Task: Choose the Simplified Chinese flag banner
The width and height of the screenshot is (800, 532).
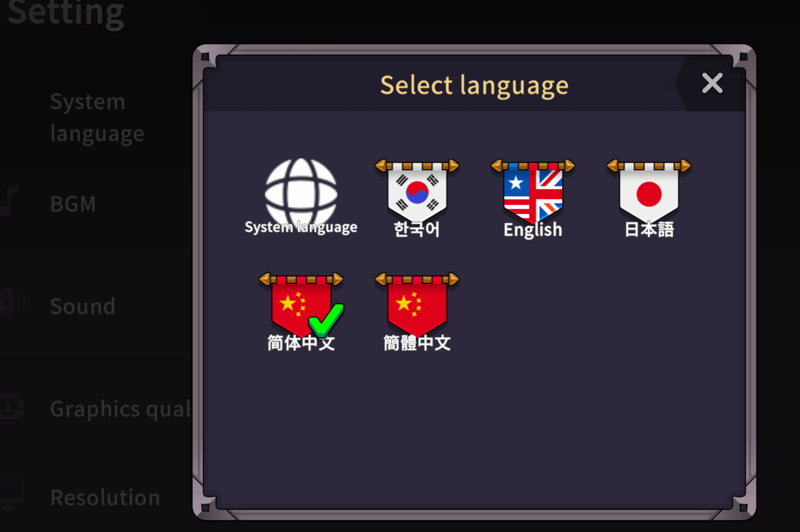Action: click(301, 304)
